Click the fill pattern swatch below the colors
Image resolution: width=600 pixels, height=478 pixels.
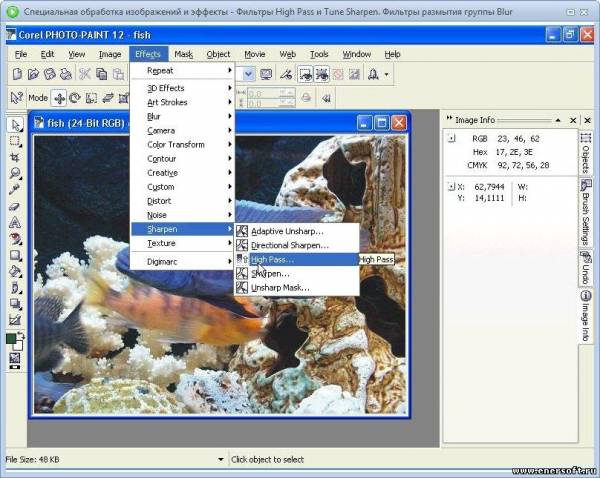point(15,359)
